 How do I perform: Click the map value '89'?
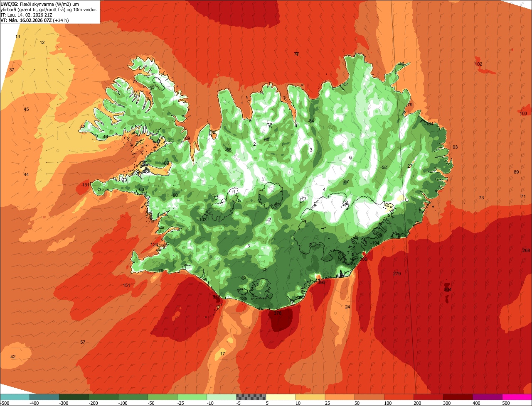(x=516, y=172)
